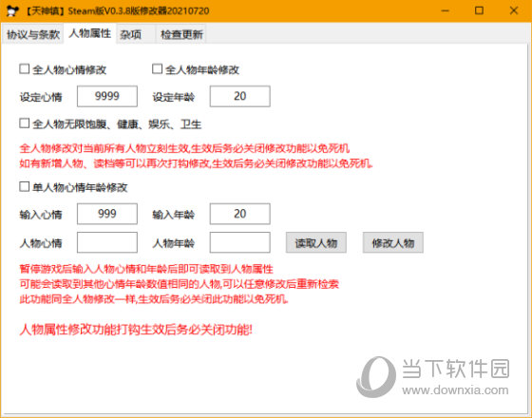Image resolution: width=532 pixels, height=418 pixels.
Task: Click the 人物心情 label text
Action: (41, 243)
